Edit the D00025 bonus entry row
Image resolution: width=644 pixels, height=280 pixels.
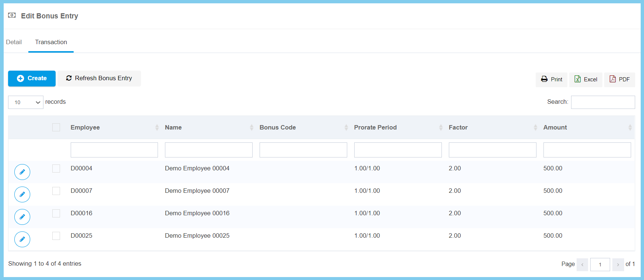(22, 239)
